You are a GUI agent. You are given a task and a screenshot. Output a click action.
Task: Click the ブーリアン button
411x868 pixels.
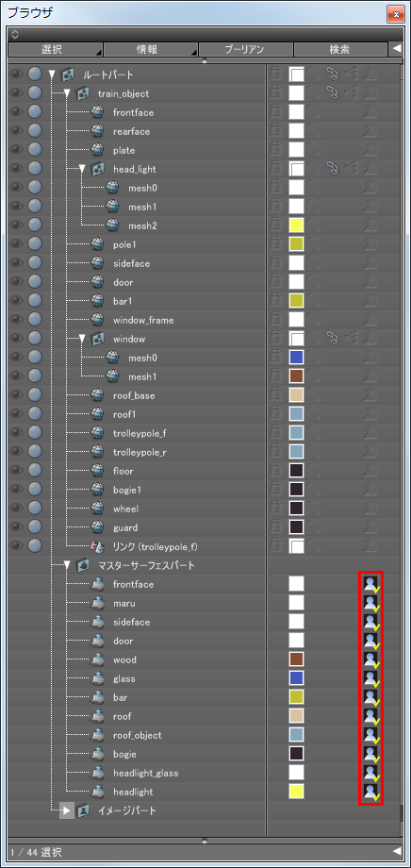pyautogui.click(x=246, y=49)
